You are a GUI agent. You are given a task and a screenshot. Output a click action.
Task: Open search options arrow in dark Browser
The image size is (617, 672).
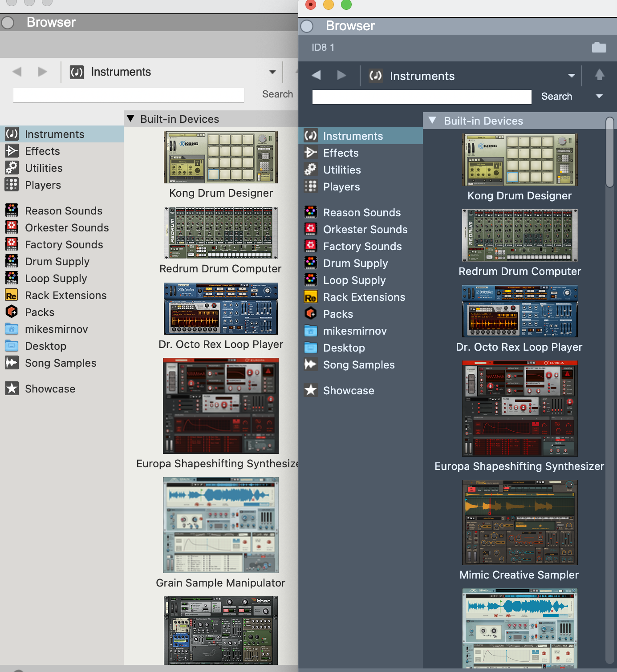599,96
